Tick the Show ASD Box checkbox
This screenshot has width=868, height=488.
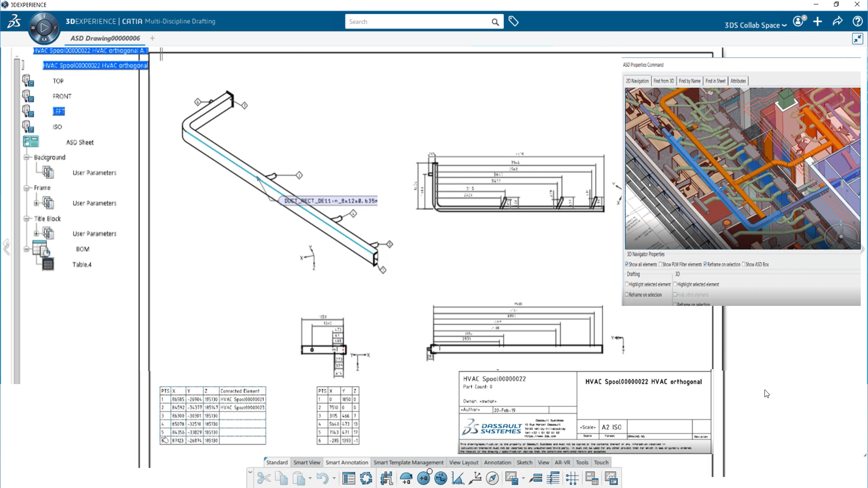744,264
